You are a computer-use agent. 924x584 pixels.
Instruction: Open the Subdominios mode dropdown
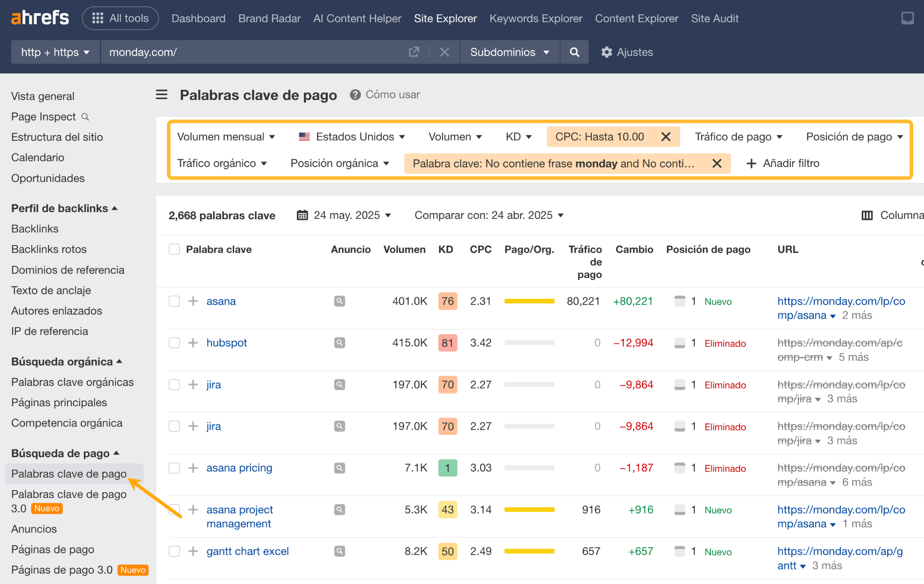click(509, 52)
